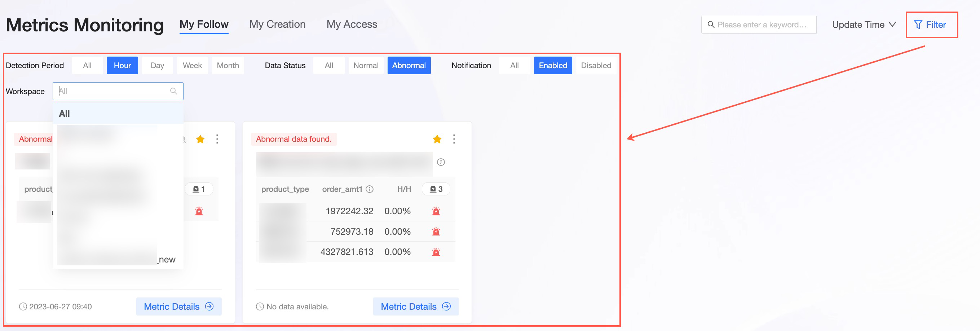
Task: Click order_amt1 column header
Action: (x=342, y=189)
